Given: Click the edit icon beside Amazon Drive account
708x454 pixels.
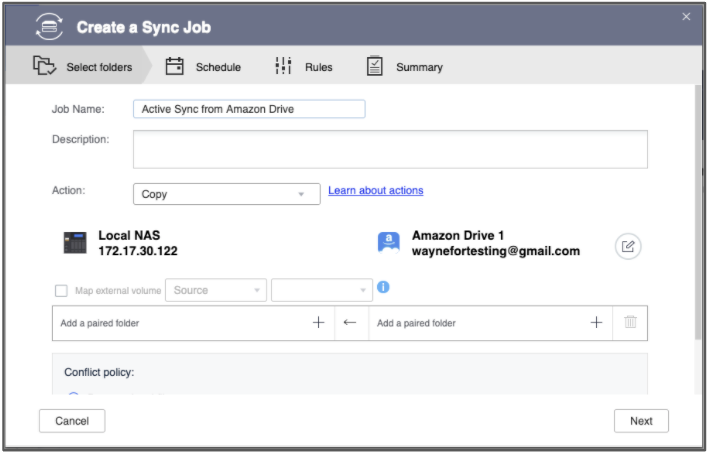Looking at the screenshot, I should pos(627,246).
